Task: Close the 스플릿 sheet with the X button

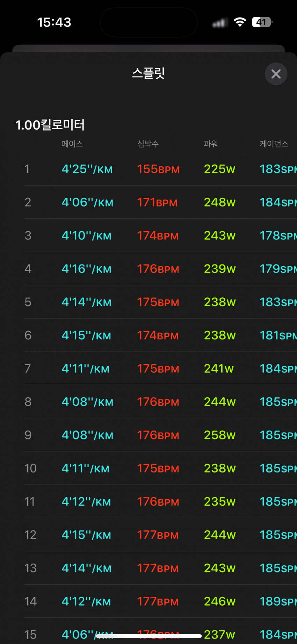Action: click(x=276, y=74)
